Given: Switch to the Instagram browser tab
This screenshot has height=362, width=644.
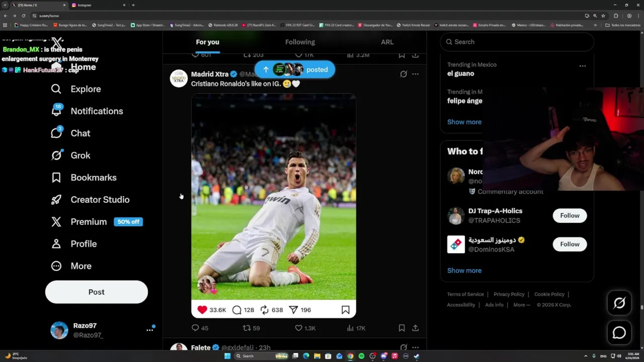Looking at the screenshot, I should pyautogui.click(x=98, y=5).
